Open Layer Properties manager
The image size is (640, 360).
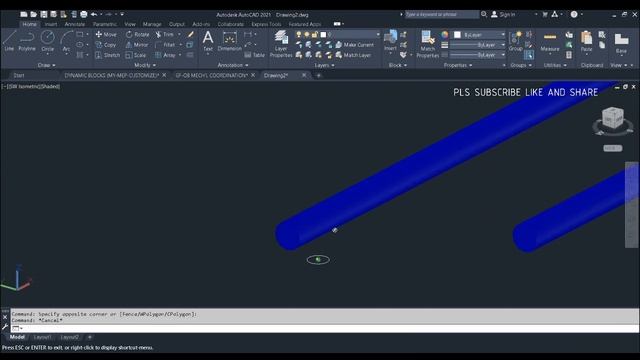point(281,44)
